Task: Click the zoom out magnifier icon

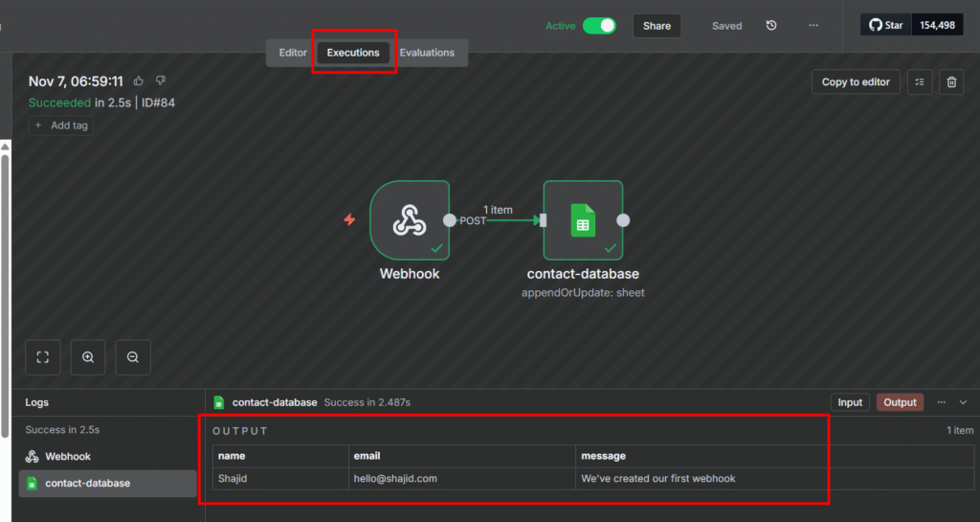Action: tap(133, 357)
